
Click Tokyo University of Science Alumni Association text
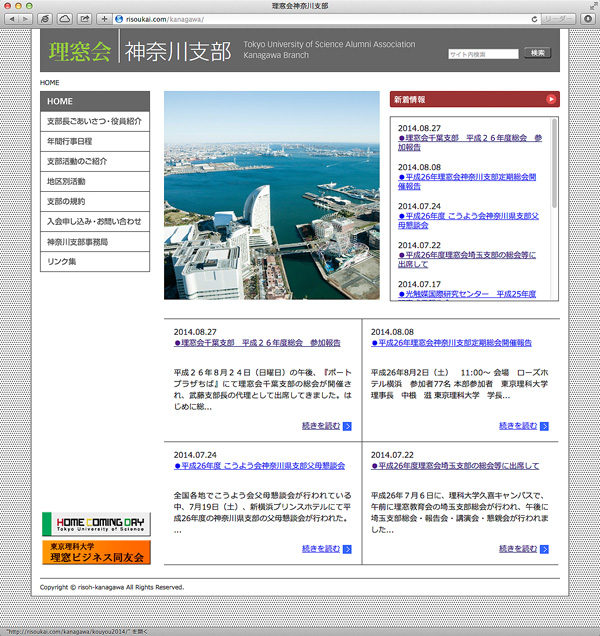329,44
